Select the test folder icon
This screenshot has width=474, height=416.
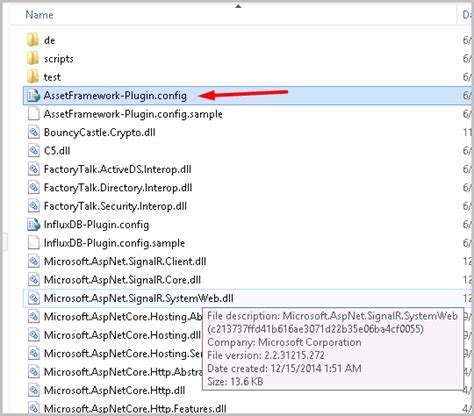click(x=33, y=77)
